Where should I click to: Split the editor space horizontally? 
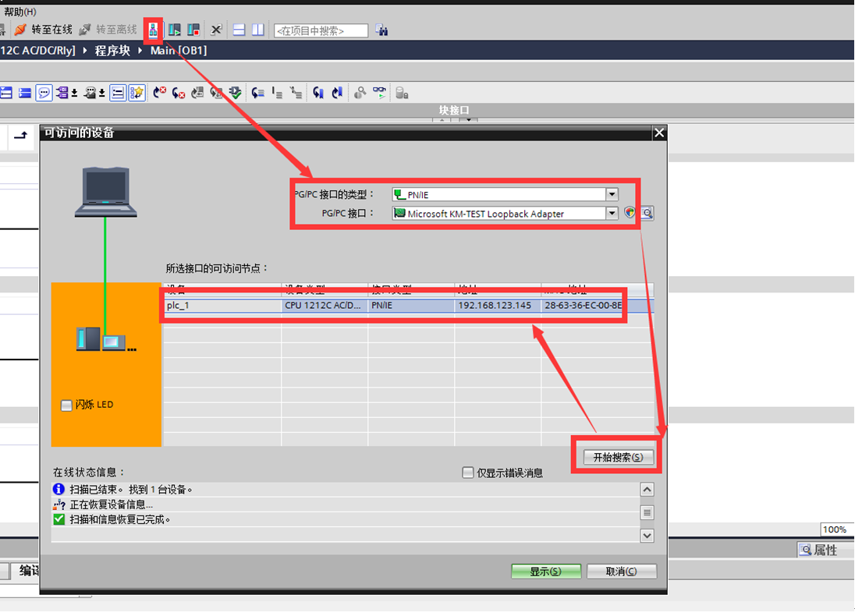point(239,30)
